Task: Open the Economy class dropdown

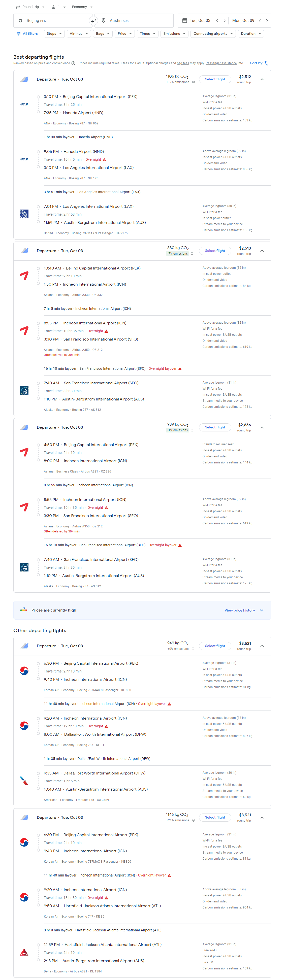Action: 82,7
